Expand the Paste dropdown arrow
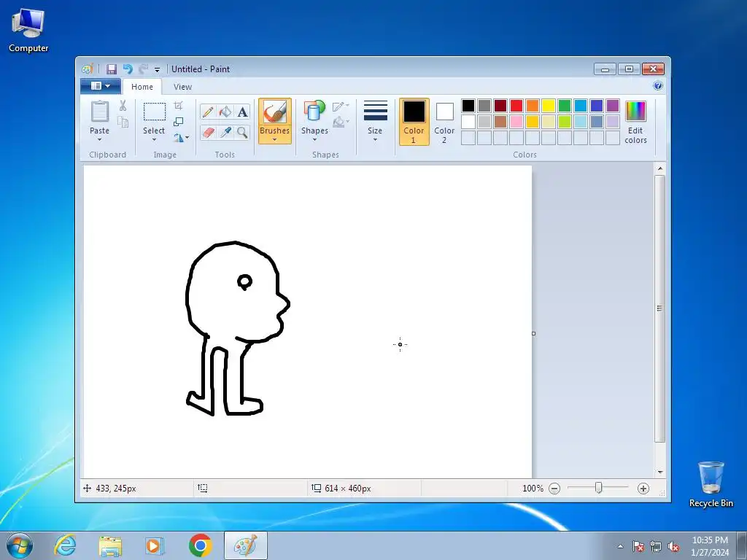This screenshot has width=747, height=560. 99,139
